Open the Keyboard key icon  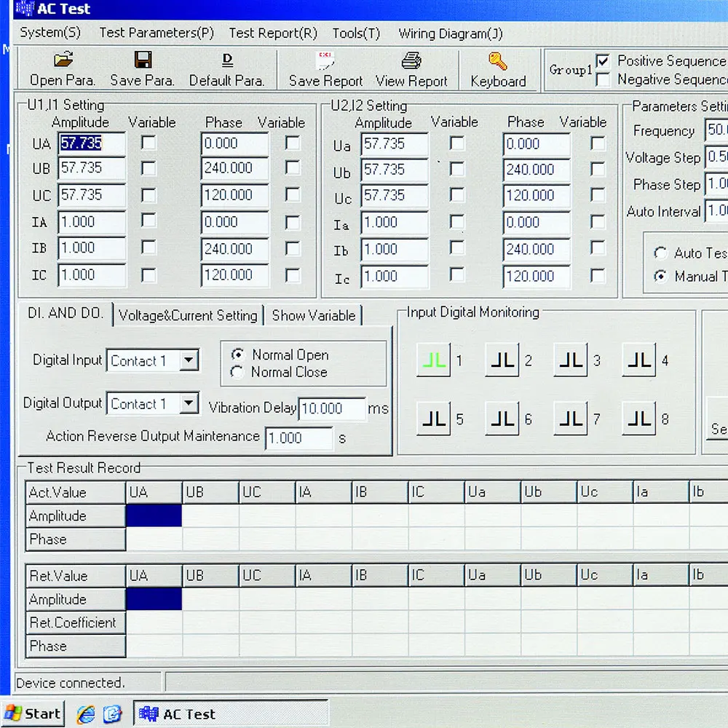[x=498, y=60]
